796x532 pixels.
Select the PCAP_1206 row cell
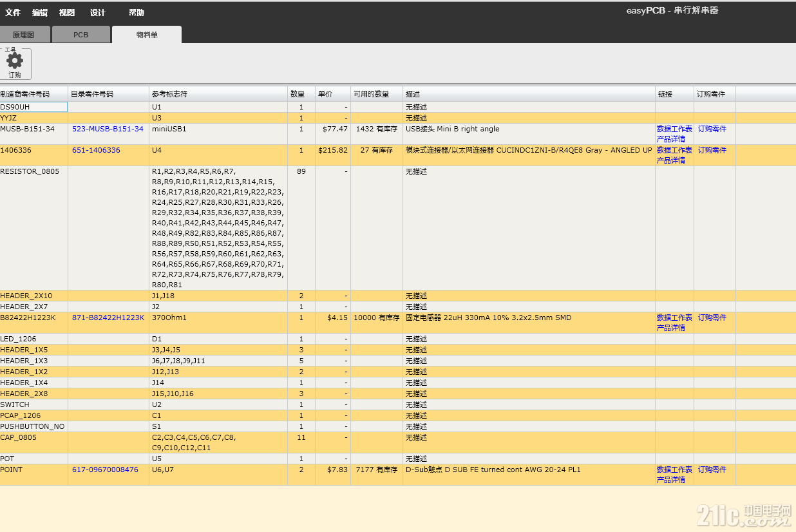33,415
